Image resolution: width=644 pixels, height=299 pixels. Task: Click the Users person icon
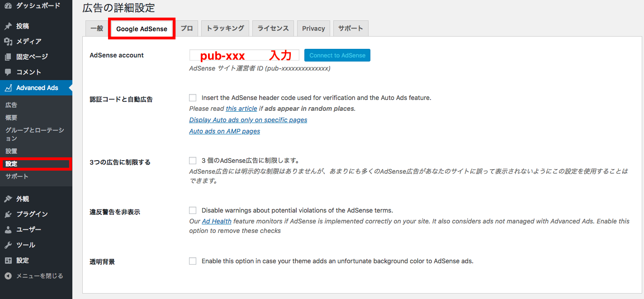(8, 230)
